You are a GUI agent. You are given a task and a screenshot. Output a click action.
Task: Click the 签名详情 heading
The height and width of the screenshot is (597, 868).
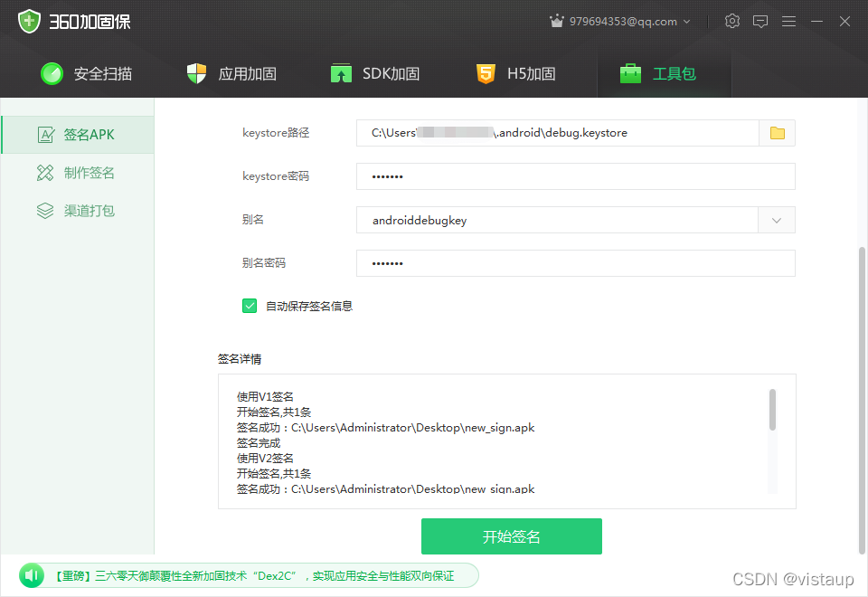tap(240, 359)
